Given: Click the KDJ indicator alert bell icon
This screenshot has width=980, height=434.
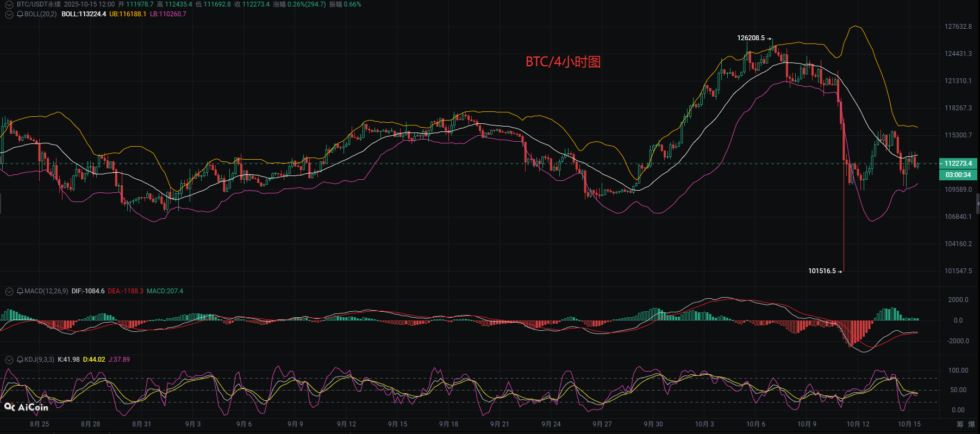Looking at the screenshot, I should click(20, 360).
